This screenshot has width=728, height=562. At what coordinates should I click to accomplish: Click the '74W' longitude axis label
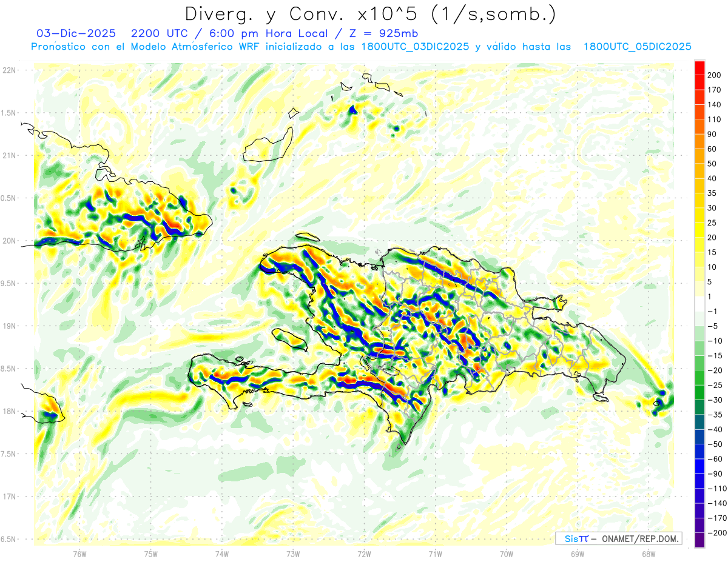(x=222, y=554)
